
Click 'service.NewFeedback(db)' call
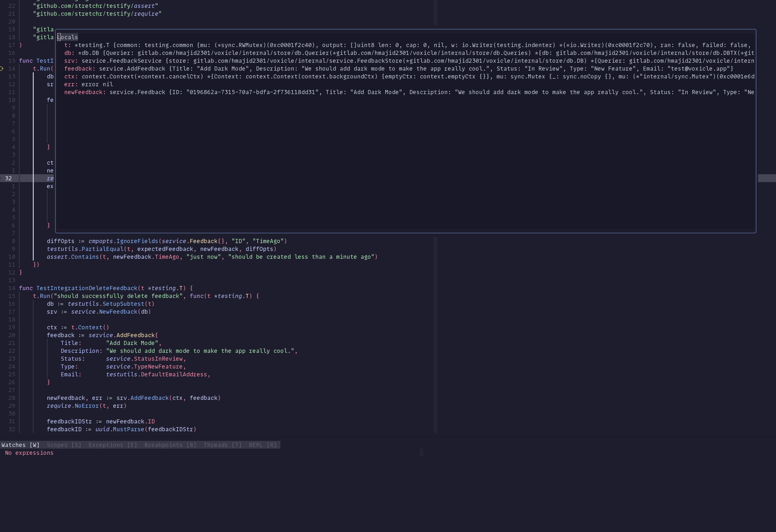click(x=111, y=312)
